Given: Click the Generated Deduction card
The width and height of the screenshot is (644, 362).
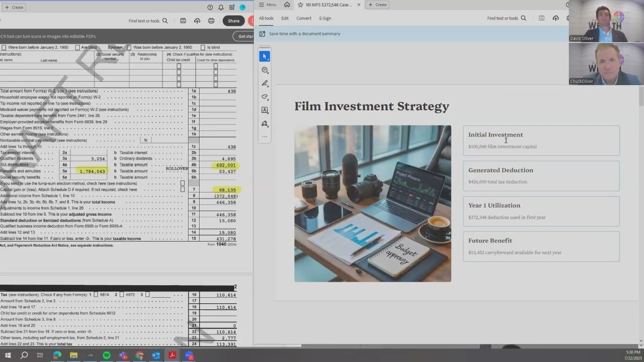Looking at the screenshot, I should tap(541, 176).
